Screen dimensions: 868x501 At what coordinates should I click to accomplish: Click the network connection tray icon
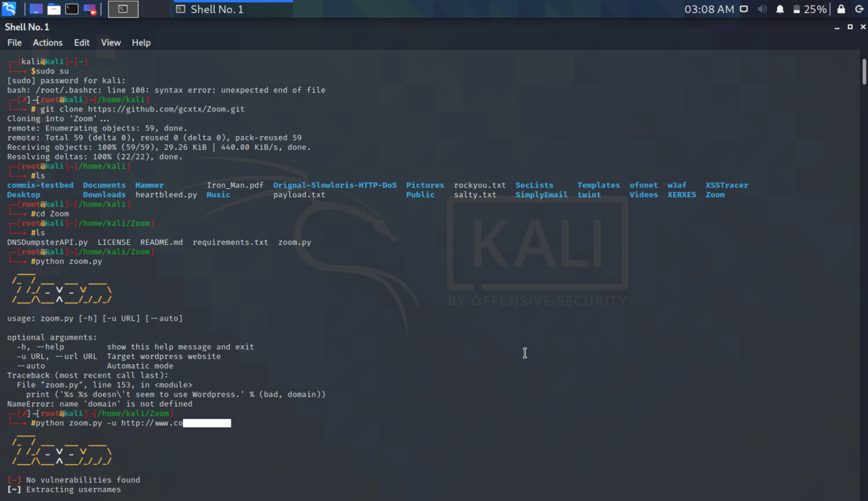tap(745, 9)
